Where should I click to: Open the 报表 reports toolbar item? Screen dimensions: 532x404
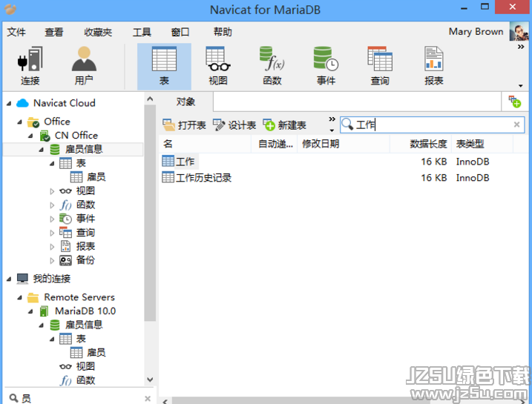(433, 66)
